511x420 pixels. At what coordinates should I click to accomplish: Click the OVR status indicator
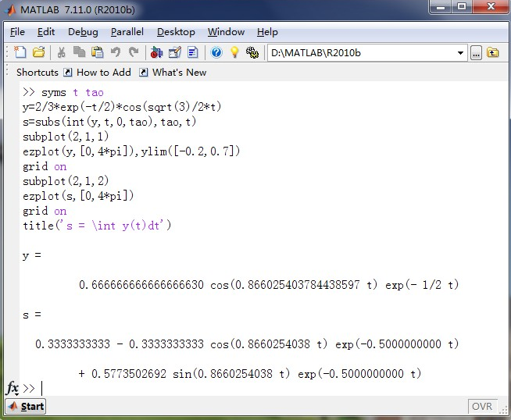(x=482, y=406)
